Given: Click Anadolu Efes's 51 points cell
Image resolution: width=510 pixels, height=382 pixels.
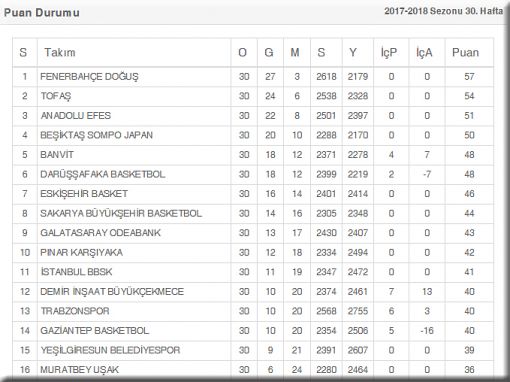Looking at the screenshot, I should pos(469,116).
